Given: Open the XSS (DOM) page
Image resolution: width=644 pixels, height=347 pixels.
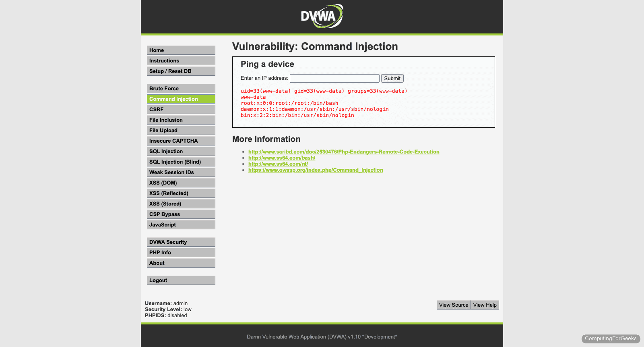Looking at the screenshot, I should [181, 183].
